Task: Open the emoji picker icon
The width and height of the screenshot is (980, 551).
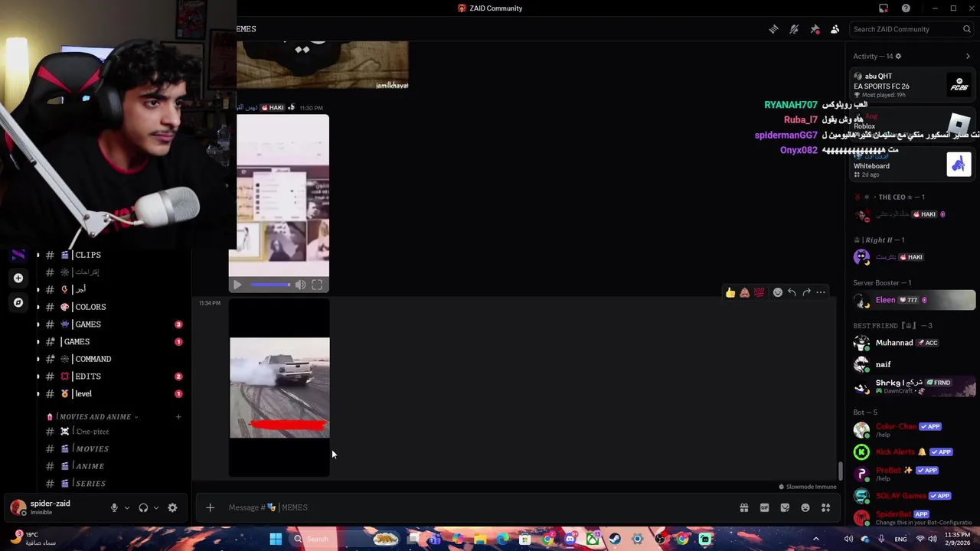Action: point(805,507)
